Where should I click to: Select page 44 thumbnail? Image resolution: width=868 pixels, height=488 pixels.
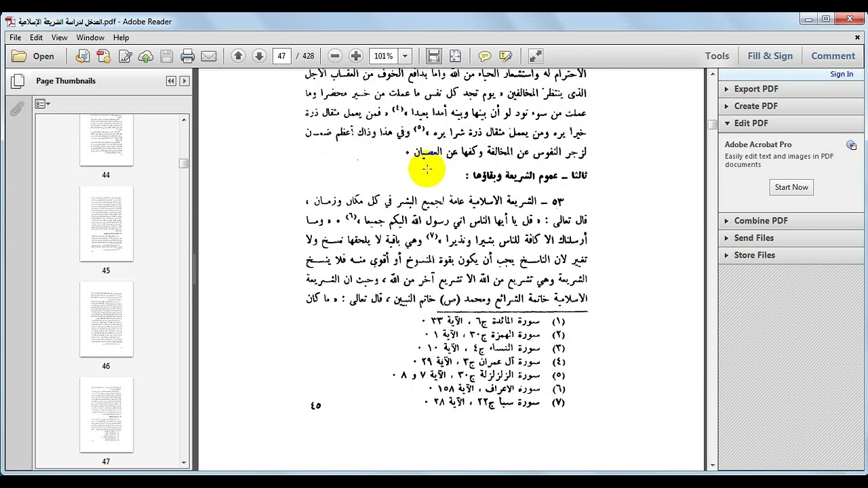click(x=106, y=140)
